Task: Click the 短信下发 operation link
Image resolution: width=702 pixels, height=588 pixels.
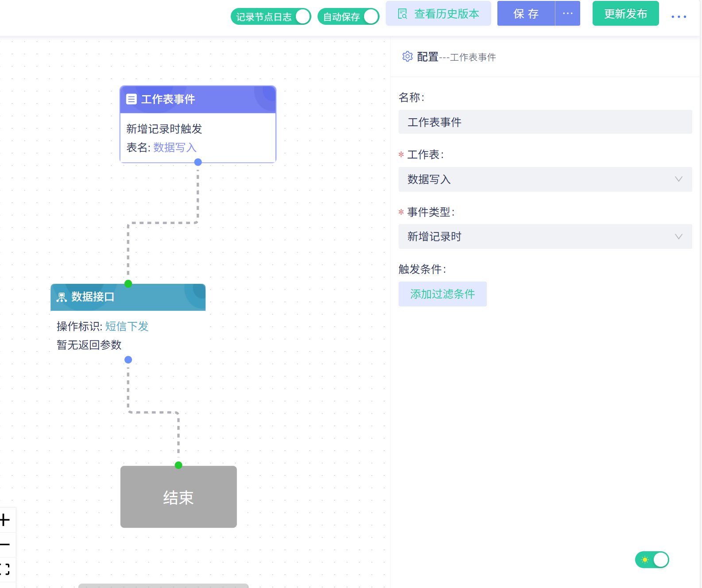Action: [x=127, y=326]
